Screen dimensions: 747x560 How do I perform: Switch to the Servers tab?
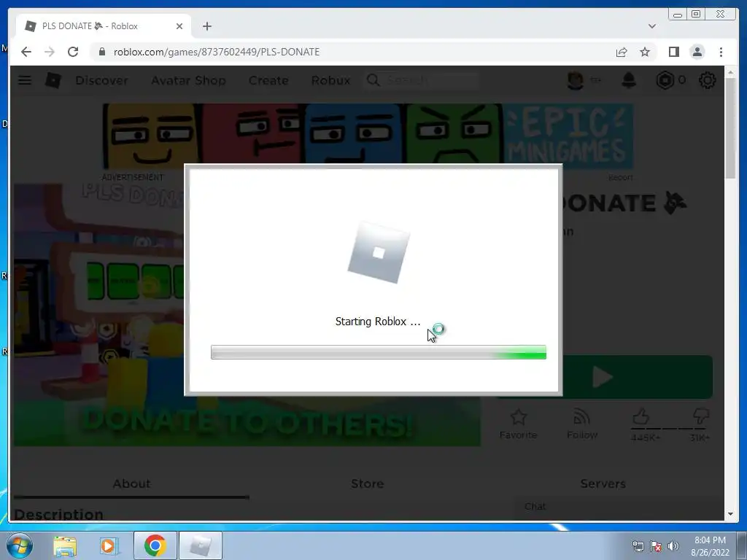pos(603,484)
